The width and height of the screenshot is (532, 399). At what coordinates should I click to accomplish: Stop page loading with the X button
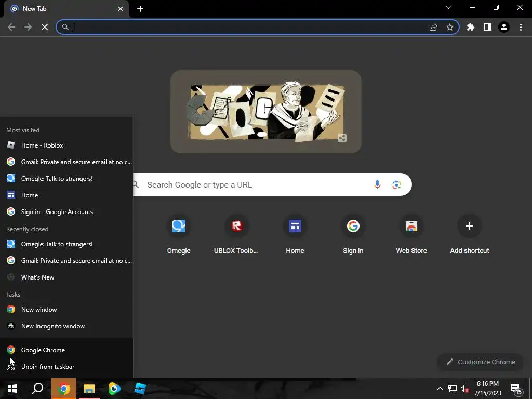click(45, 27)
